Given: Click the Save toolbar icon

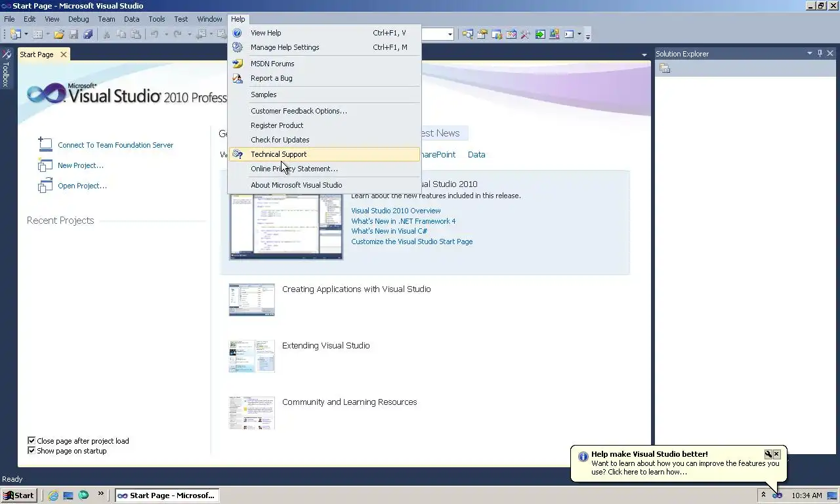Looking at the screenshot, I should pyautogui.click(x=73, y=34).
